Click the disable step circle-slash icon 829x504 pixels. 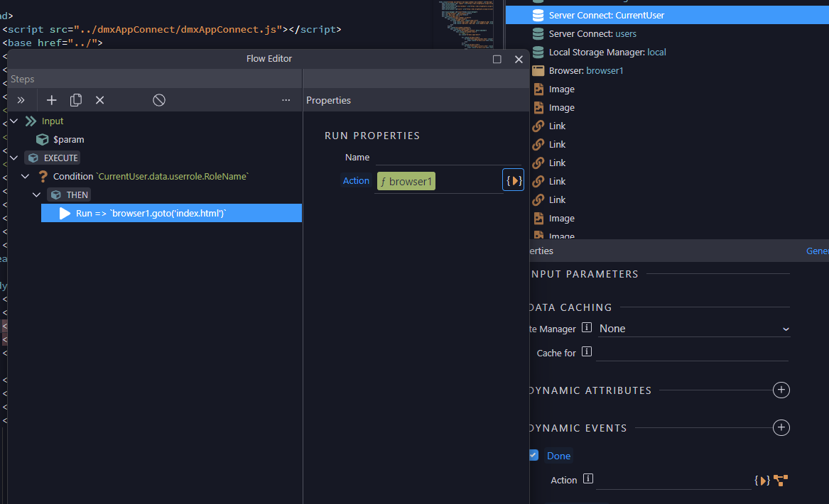pyautogui.click(x=159, y=100)
